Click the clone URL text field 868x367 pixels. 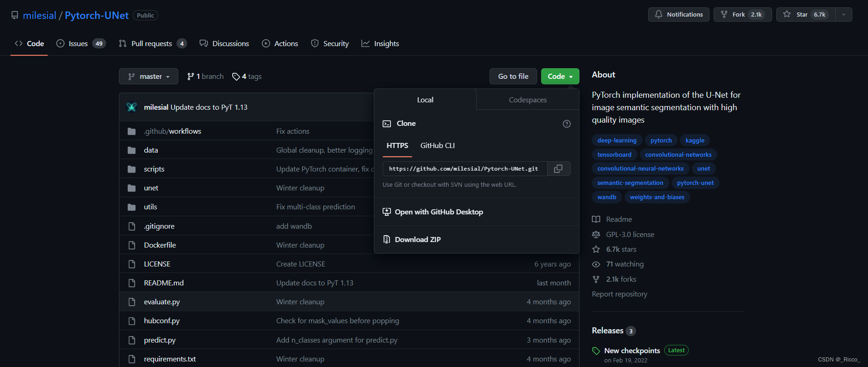point(465,169)
